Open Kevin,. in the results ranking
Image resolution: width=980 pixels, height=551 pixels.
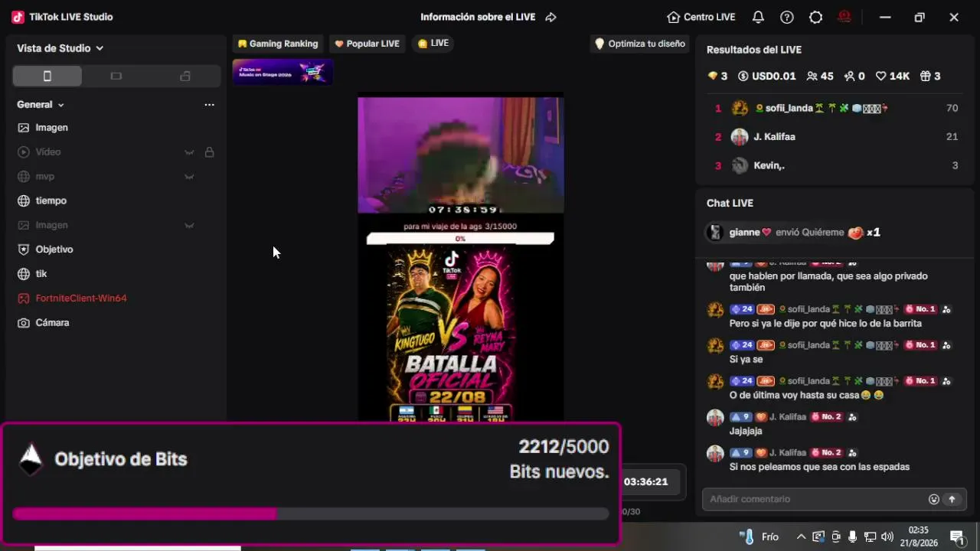[x=836, y=165]
